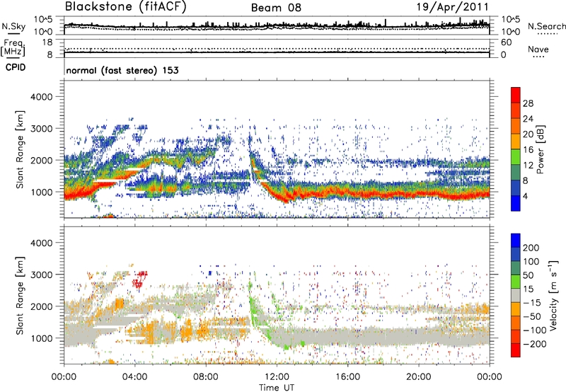Click the 'Freq. [MHz]' label
Screen dimensions: 566x392
click(x=13, y=48)
